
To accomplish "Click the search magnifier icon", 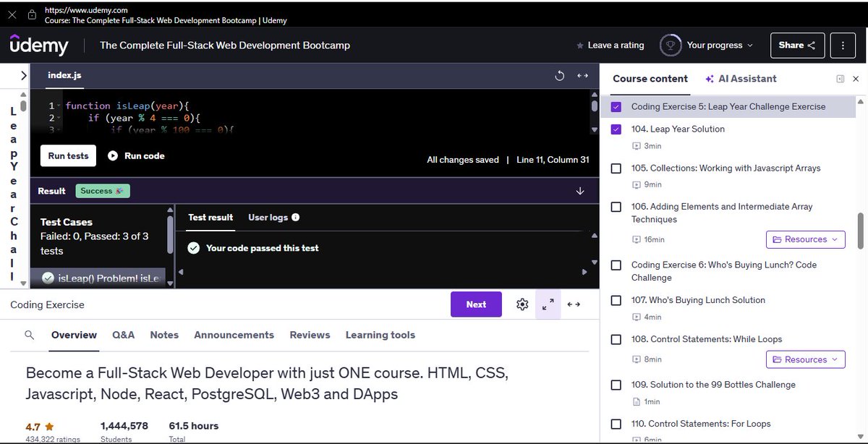I will point(30,335).
